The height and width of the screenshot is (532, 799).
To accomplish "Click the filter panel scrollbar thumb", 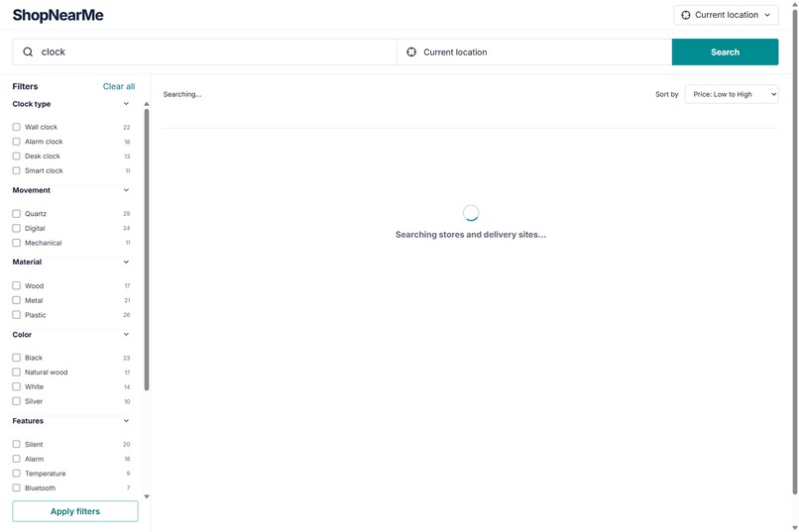I will [147, 250].
